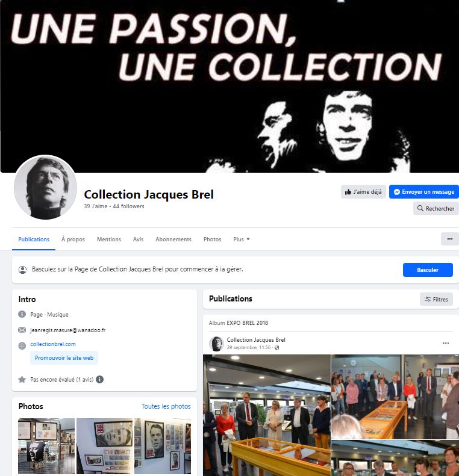Open Toutes les photos link

(166, 406)
